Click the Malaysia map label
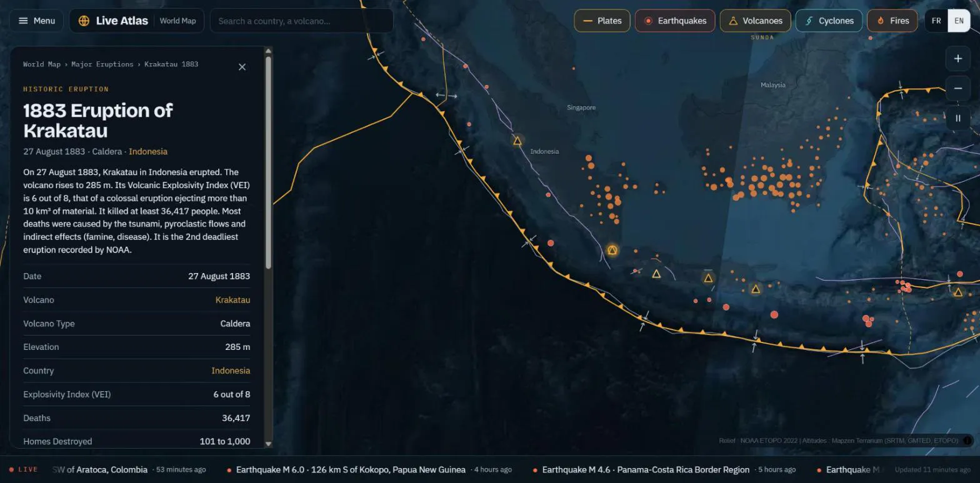 (773, 85)
